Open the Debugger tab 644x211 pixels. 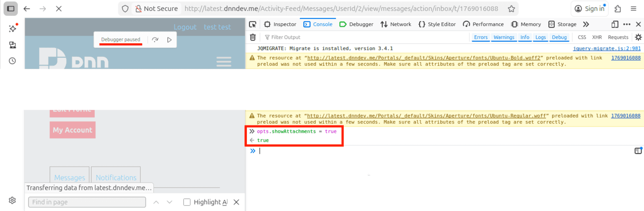[356, 24]
